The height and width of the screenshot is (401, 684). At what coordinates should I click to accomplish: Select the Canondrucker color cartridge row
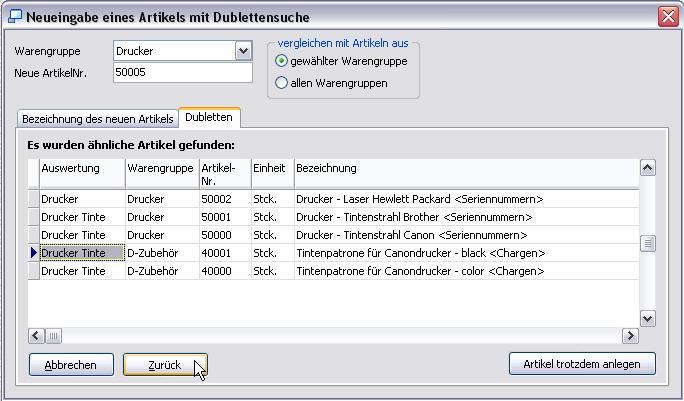(419, 271)
